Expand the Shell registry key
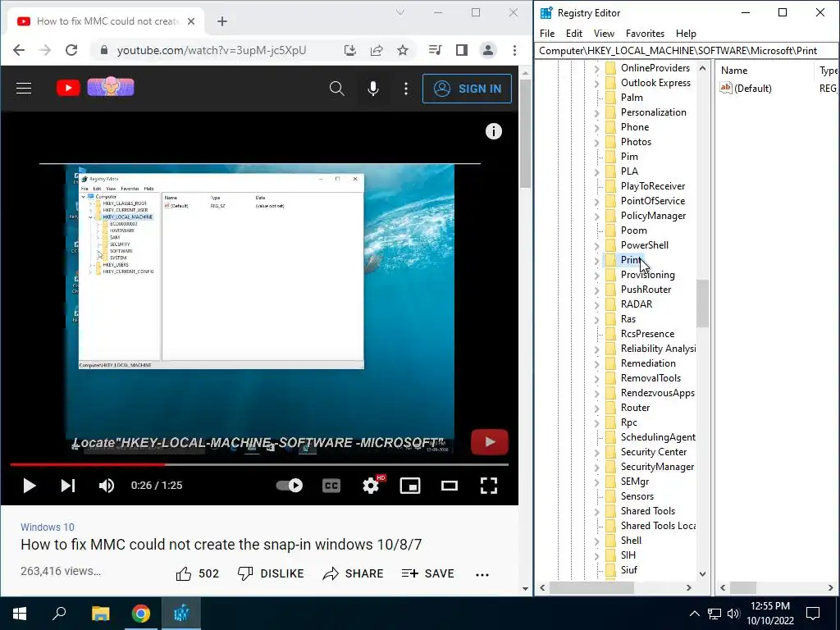 click(597, 541)
